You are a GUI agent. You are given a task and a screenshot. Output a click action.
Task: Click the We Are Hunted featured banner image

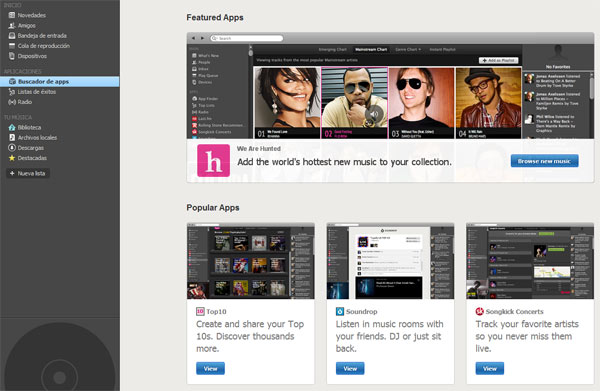tap(390, 86)
